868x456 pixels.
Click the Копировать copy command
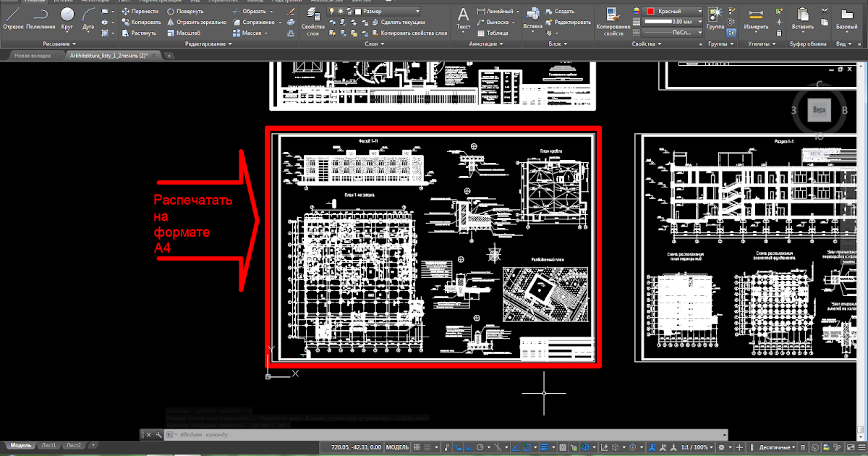(x=141, y=22)
